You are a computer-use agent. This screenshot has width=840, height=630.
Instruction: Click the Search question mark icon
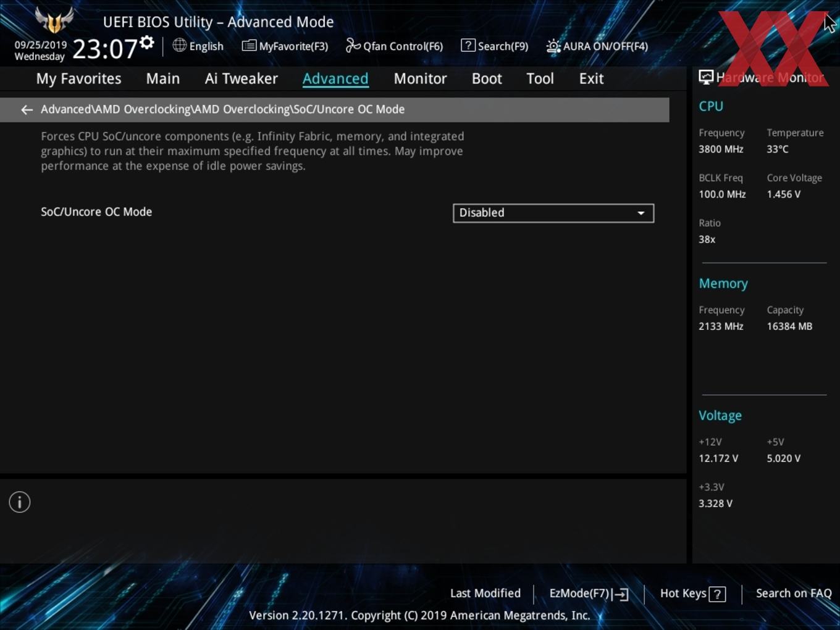pos(468,45)
